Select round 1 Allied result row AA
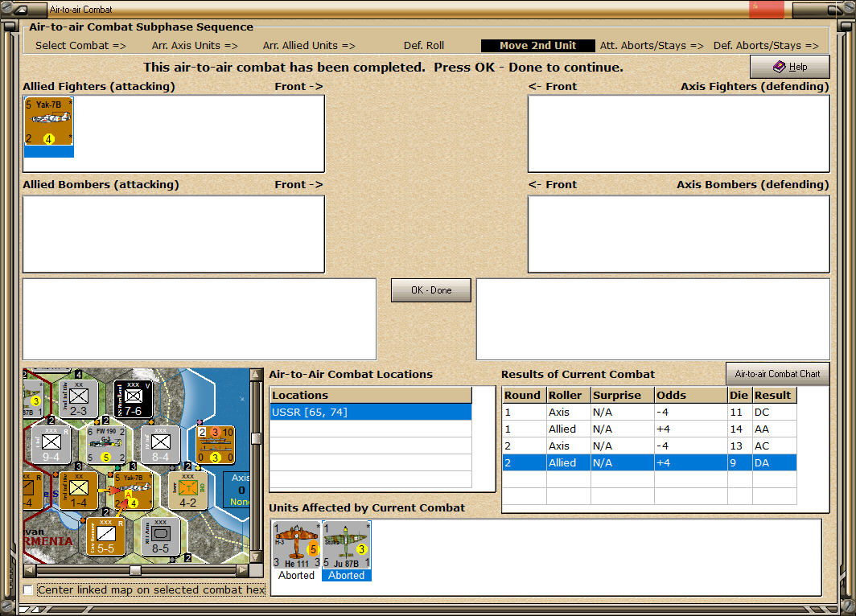The image size is (856, 616). click(x=649, y=429)
